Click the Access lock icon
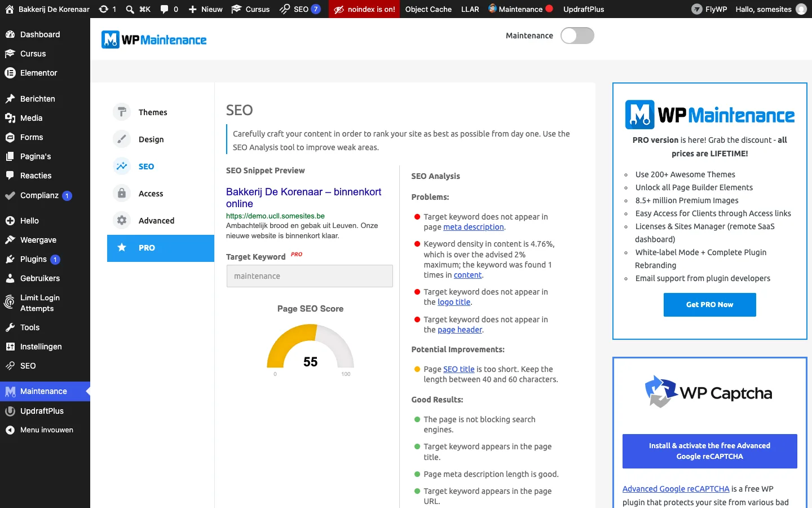The image size is (812, 508). coord(122,193)
